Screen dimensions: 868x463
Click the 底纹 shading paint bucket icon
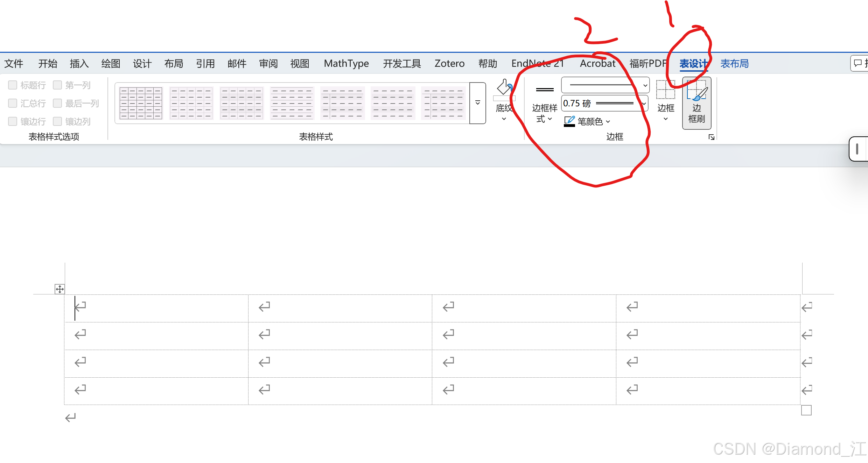click(504, 88)
